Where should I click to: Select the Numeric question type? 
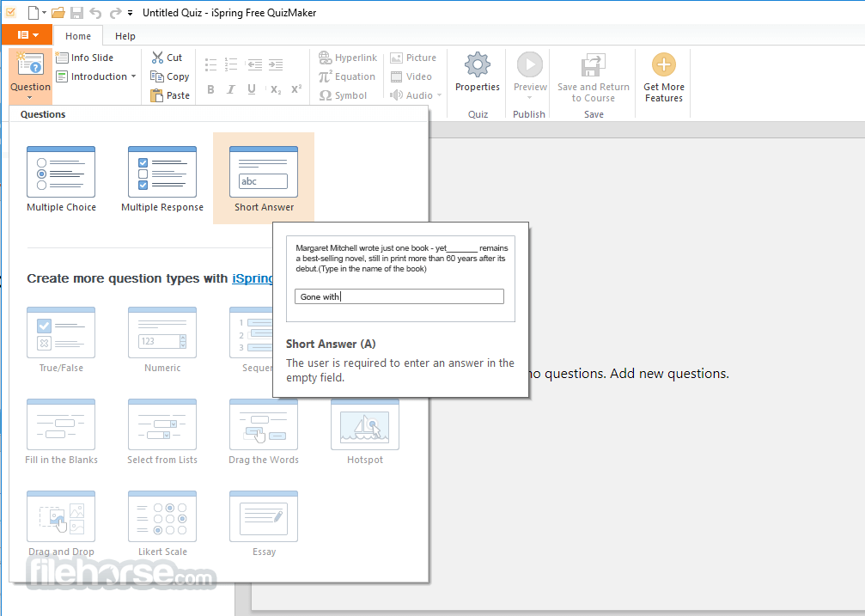click(162, 339)
